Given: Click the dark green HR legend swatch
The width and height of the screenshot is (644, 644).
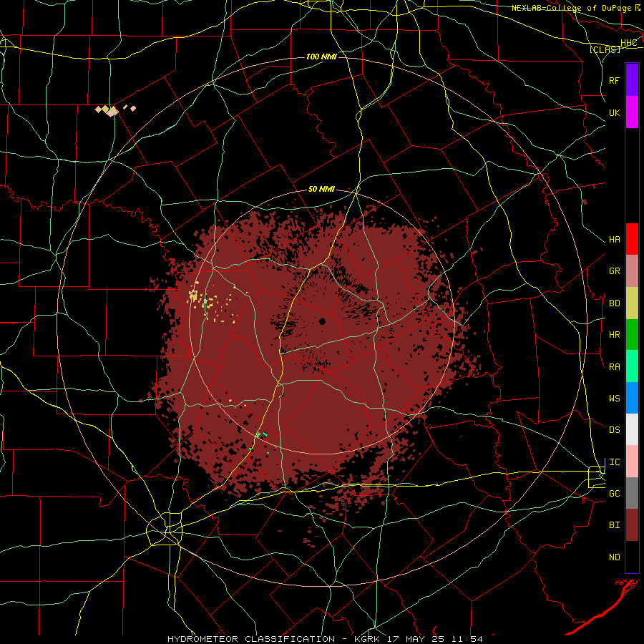Looking at the screenshot, I should [x=632, y=335].
